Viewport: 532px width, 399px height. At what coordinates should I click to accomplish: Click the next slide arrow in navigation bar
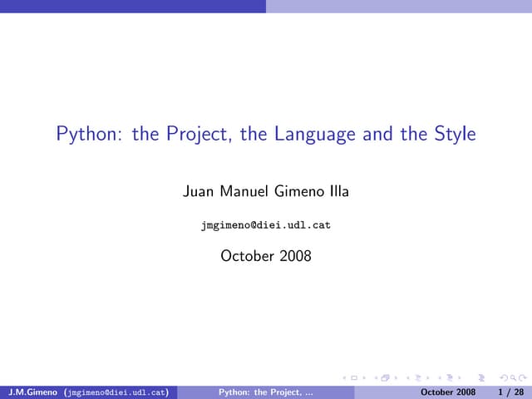(x=365, y=379)
